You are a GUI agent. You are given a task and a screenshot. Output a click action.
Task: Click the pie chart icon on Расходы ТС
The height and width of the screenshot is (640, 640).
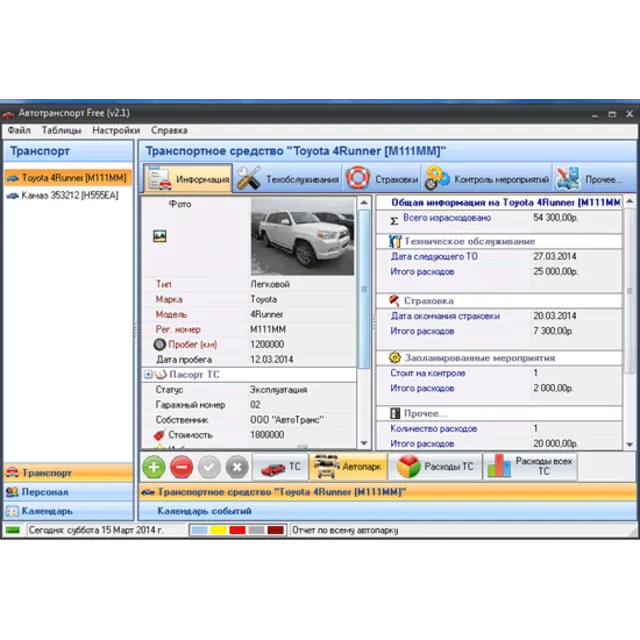[408, 467]
